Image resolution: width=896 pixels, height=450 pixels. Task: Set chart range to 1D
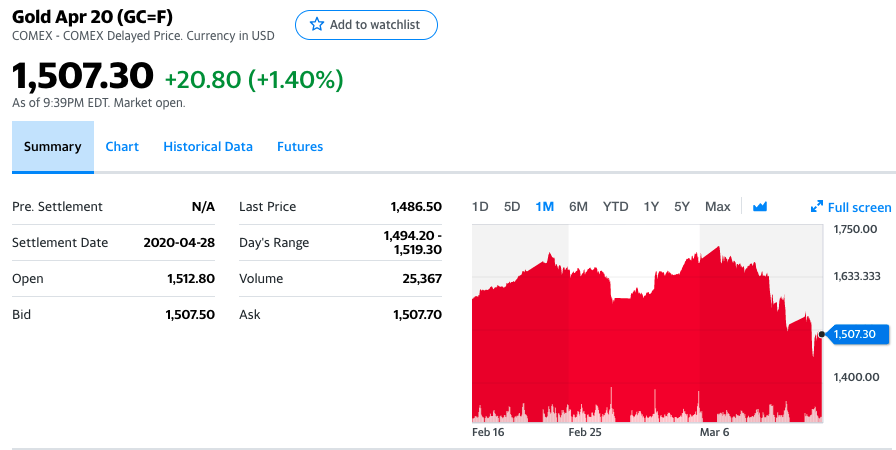pyautogui.click(x=480, y=207)
